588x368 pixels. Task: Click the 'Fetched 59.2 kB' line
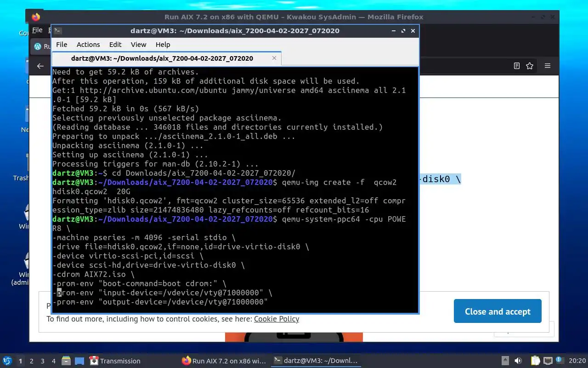125,109
